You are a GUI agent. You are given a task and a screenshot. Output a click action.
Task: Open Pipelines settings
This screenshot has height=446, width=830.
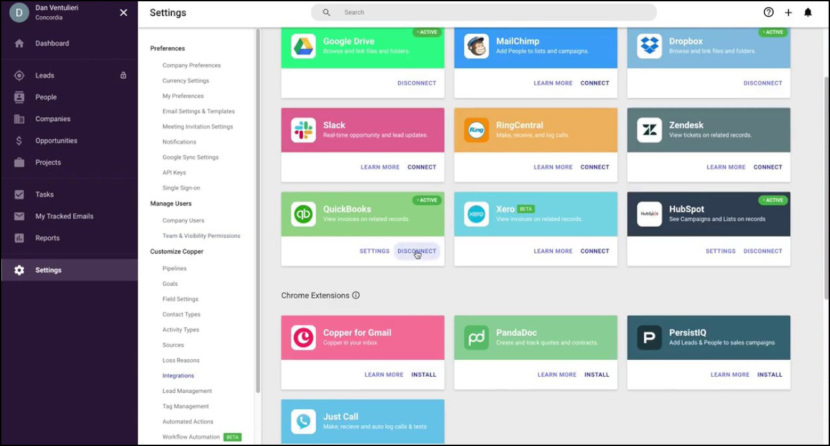[175, 269]
